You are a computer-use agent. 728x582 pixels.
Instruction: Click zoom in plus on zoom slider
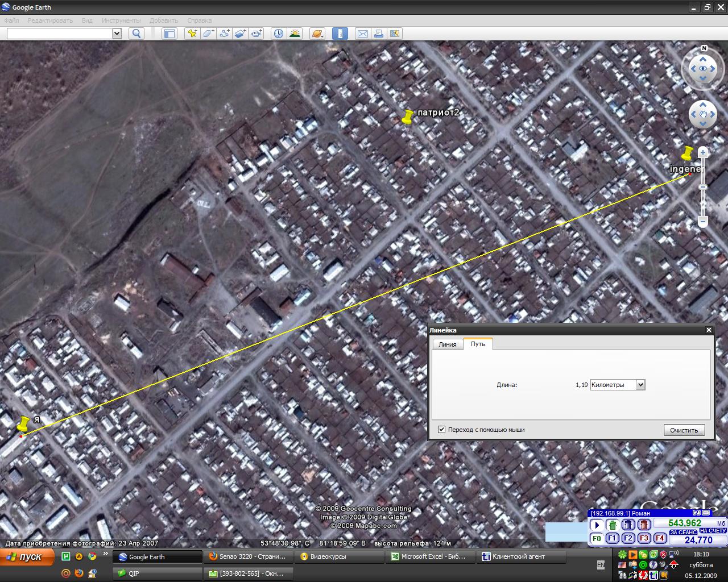click(703, 152)
